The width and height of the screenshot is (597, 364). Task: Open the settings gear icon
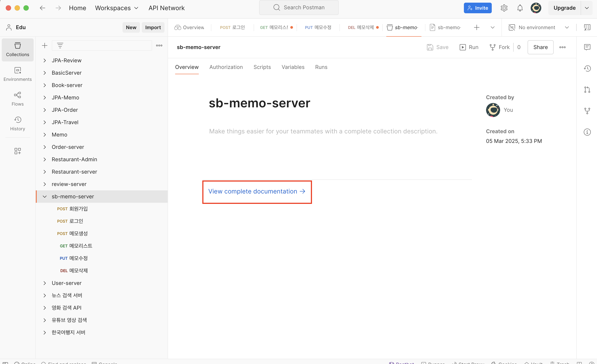[x=504, y=8]
